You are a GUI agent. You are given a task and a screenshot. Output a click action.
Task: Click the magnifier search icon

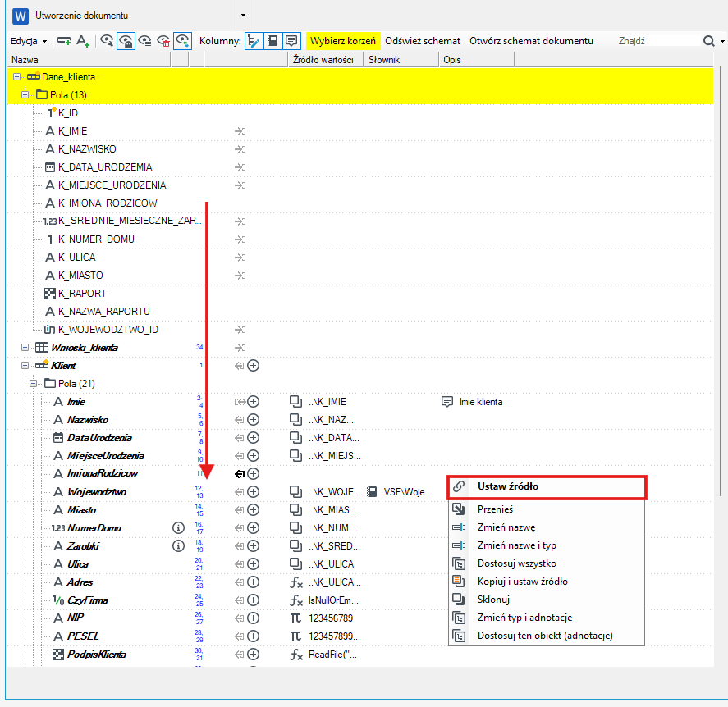click(708, 41)
